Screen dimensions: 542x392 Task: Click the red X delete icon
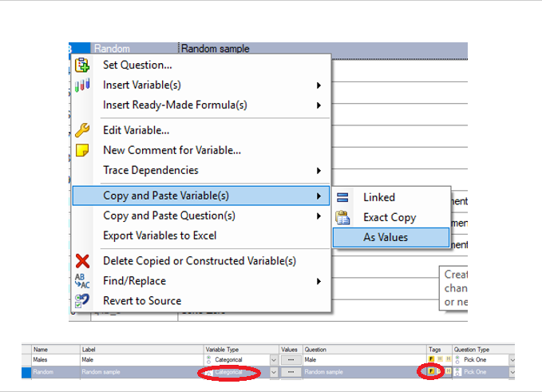pos(81,261)
